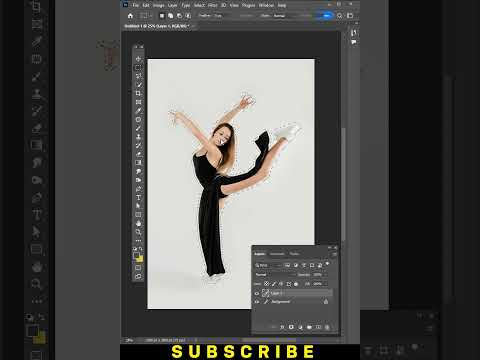Select the Zoom tool

[138, 232]
